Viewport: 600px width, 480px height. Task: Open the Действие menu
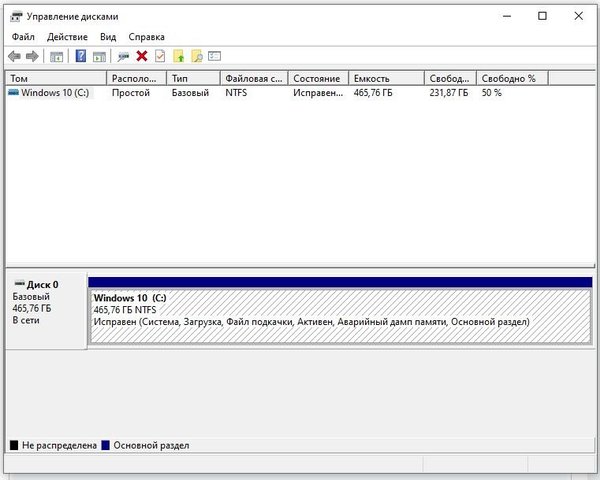[x=67, y=37]
